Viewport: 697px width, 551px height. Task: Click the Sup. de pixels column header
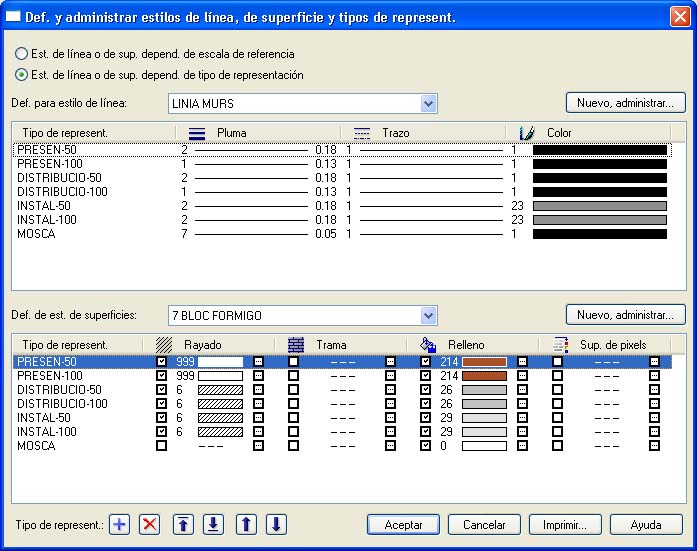point(605,345)
